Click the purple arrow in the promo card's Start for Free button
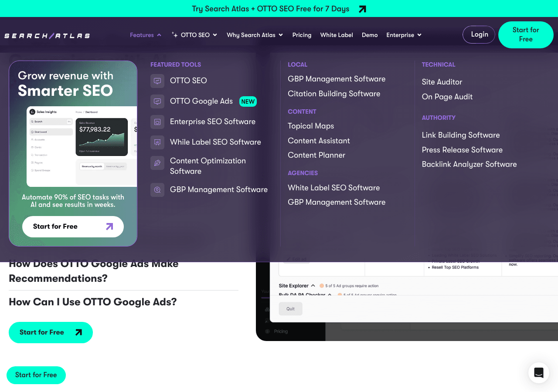The image size is (558, 392). click(109, 226)
